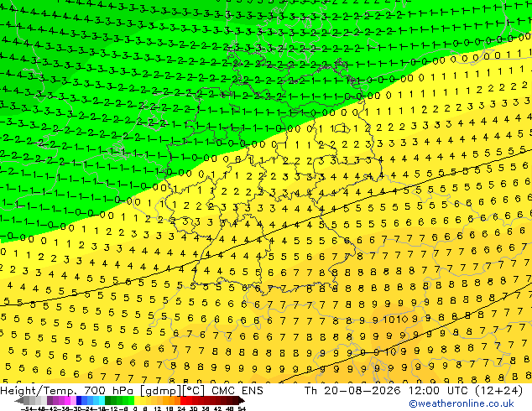Click the "[°C]" unit label
Screen dimensions: 532x411
(x=192, y=391)
